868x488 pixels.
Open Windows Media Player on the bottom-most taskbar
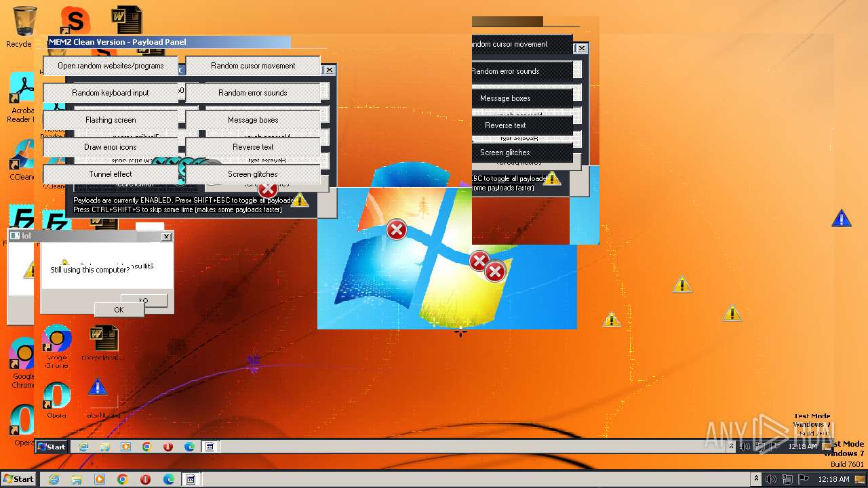click(100, 479)
